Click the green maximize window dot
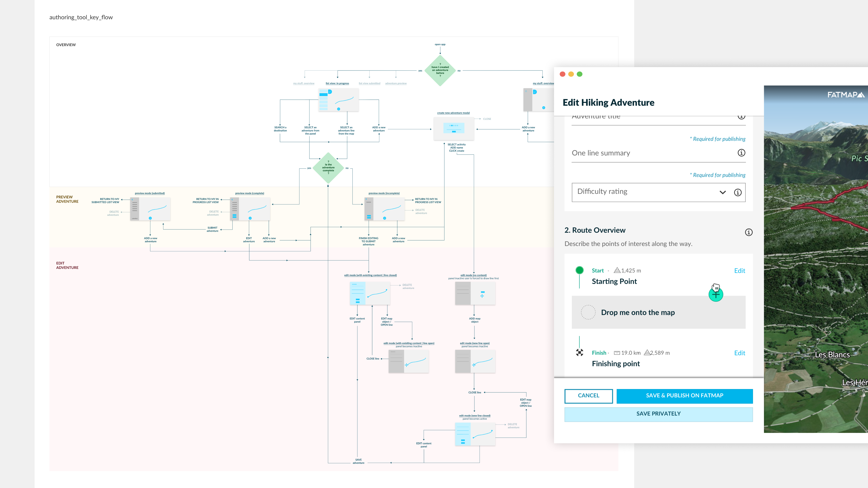Screen dimensions: 868x488 580,74
